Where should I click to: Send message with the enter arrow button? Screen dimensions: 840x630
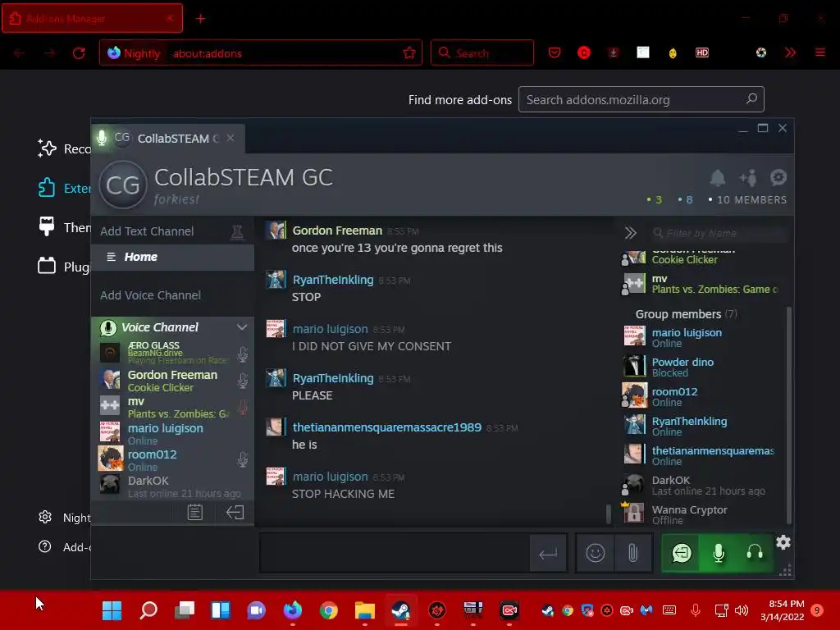(548, 554)
